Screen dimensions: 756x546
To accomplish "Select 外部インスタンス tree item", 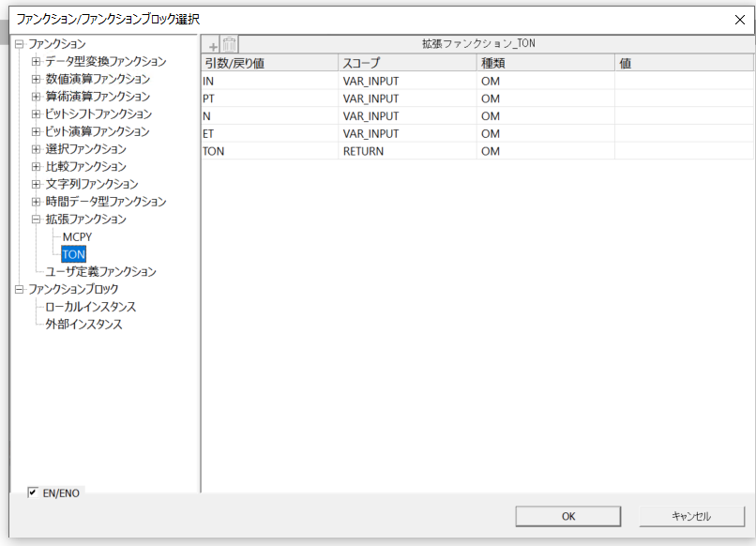I will click(x=84, y=325).
